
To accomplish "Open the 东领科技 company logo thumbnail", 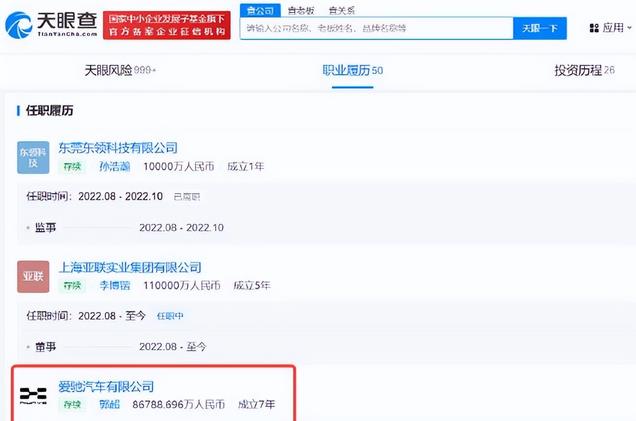I will click(x=33, y=157).
